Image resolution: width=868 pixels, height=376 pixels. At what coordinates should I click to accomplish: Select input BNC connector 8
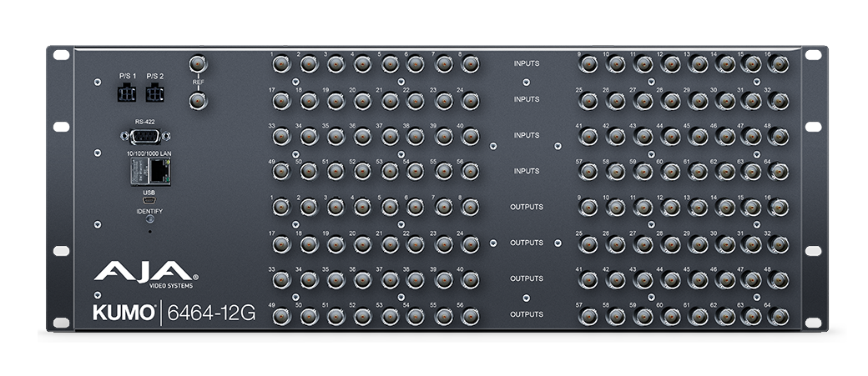(470, 64)
